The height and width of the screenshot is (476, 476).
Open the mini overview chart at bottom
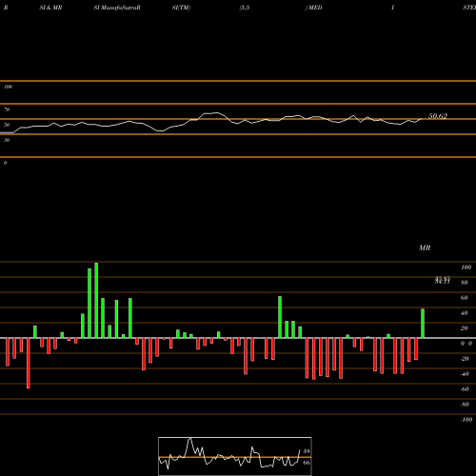click(235, 456)
